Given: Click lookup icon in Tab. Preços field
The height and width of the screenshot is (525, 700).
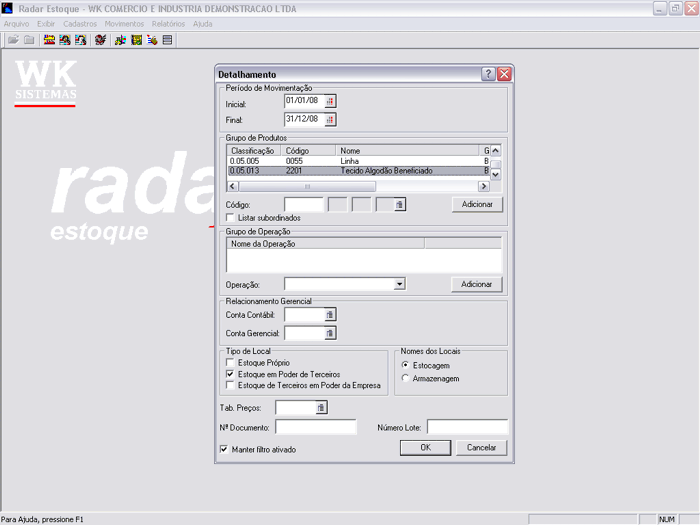Looking at the screenshot, I should point(321,408).
